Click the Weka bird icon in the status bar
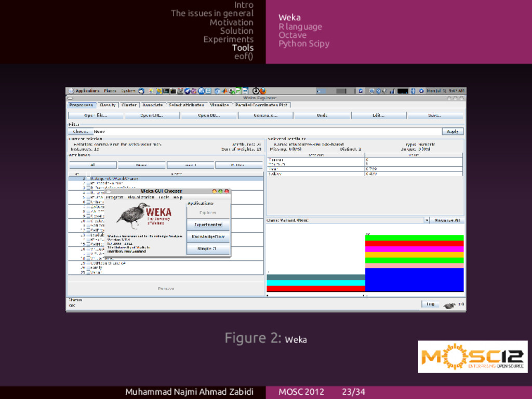The height and width of the screenshot is (399, 532). point(449,305)
